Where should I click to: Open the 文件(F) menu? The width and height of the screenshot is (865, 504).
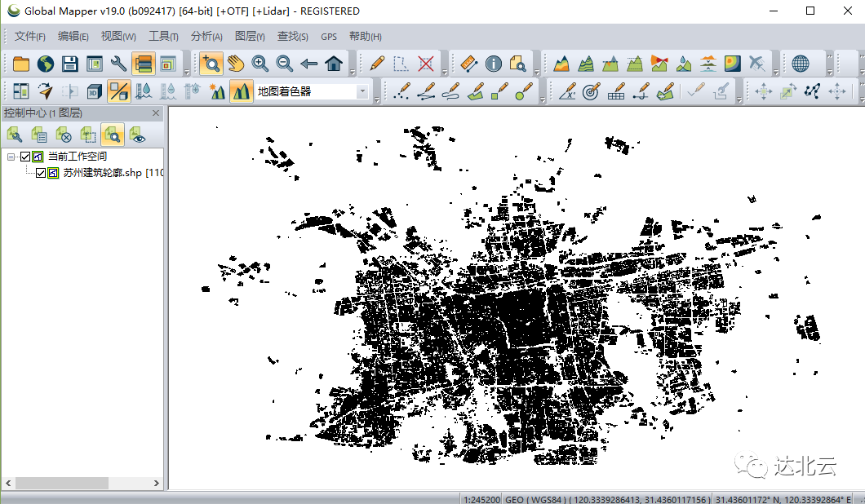[30, 37]
